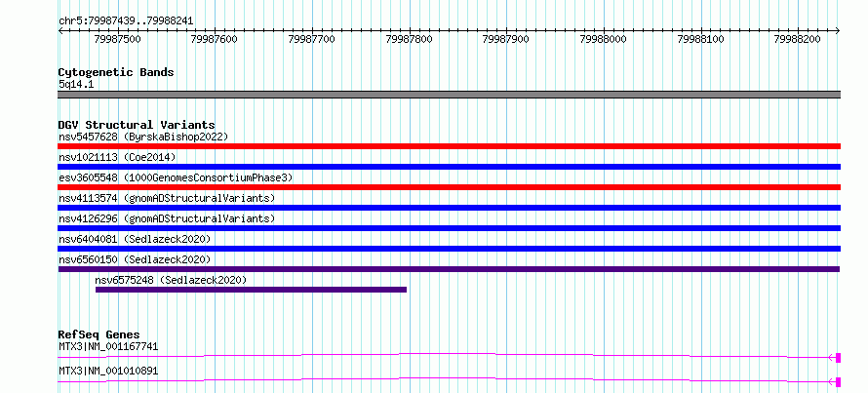Select the red bar for nsv5457628

tap(449, 146)
